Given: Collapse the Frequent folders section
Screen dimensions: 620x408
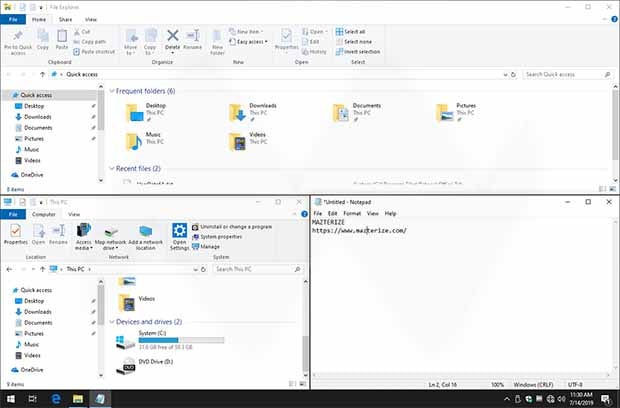Looking at the screenshot, I should (x=112, y=91).
